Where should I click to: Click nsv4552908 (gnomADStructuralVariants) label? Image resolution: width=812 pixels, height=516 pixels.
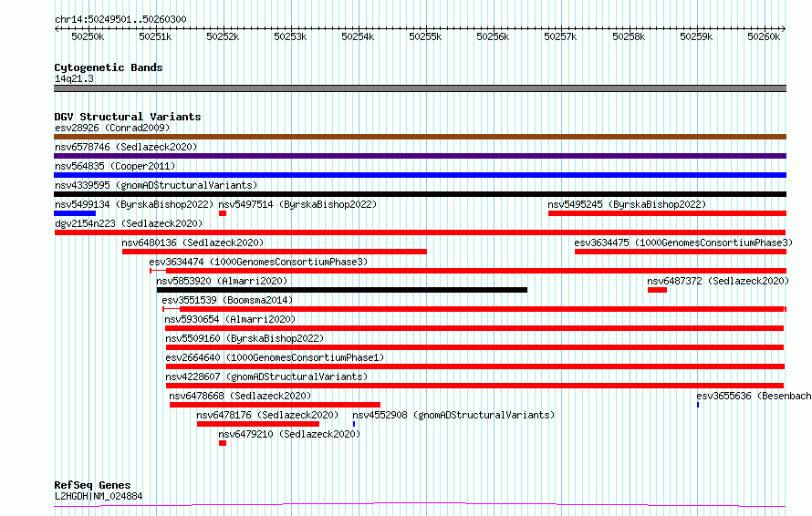[x=453, y=415]
